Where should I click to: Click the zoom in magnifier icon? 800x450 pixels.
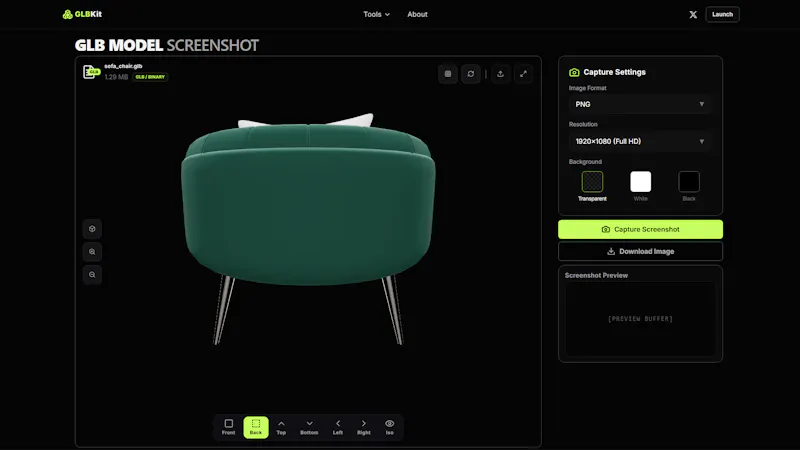pyautogui.click(x=92, y=252)
